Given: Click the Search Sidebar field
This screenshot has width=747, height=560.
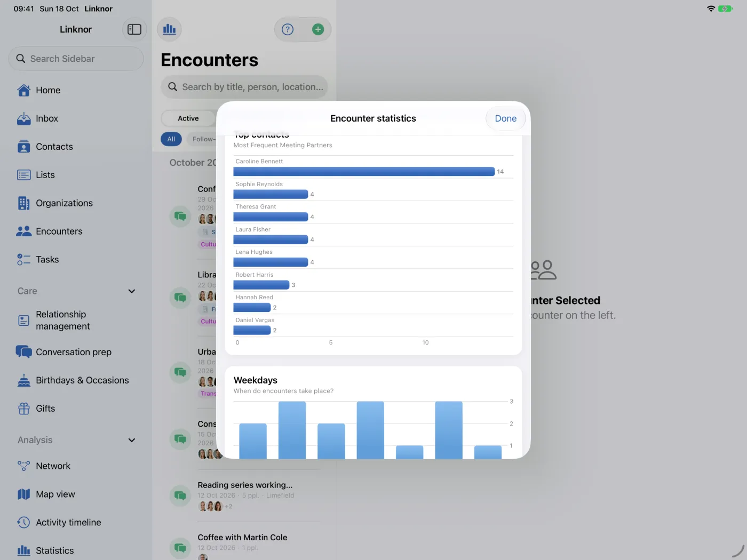Looking at the screenshot, I should point(76,59).
